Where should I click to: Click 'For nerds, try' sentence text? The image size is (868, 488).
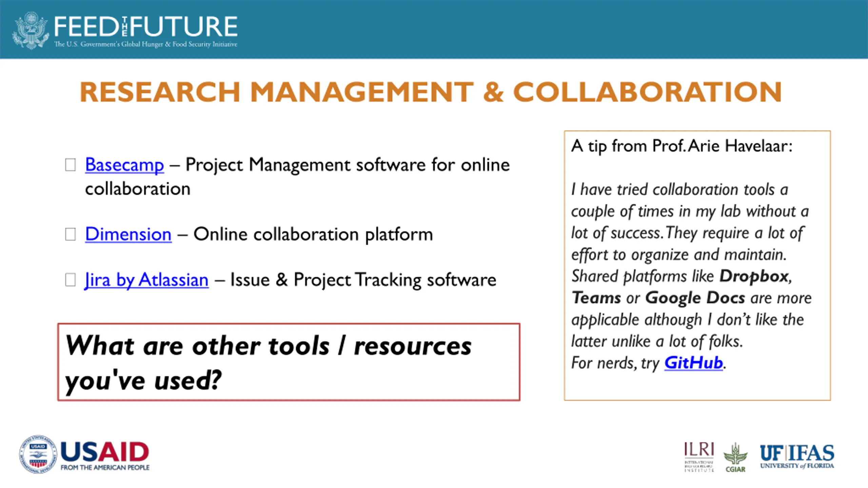tap(615, 363)
